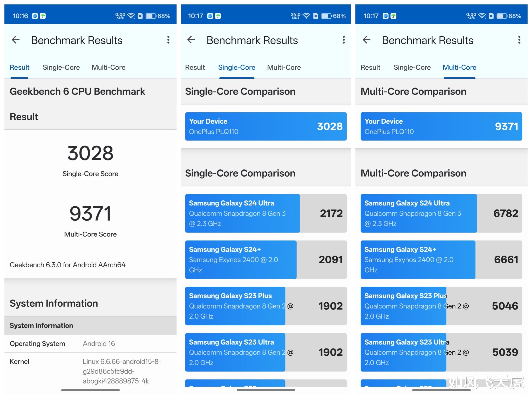Tap Your Device card showing score 9371

point(441,126)
